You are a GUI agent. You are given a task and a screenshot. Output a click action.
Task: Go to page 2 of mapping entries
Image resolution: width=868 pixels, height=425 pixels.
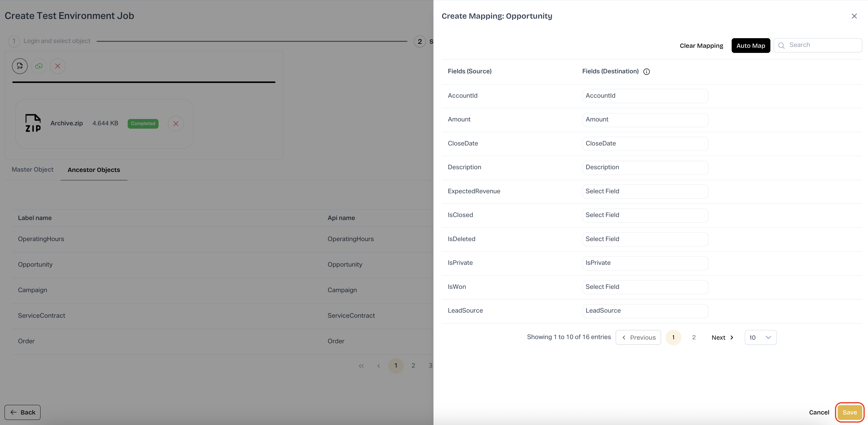coord(694,337)
